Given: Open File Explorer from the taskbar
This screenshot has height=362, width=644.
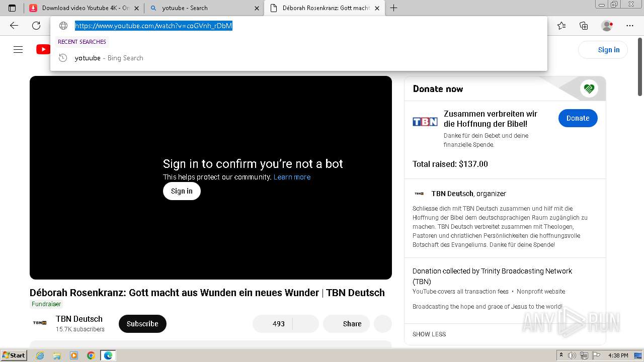Looking at the screenshot, I should point(57,355).
